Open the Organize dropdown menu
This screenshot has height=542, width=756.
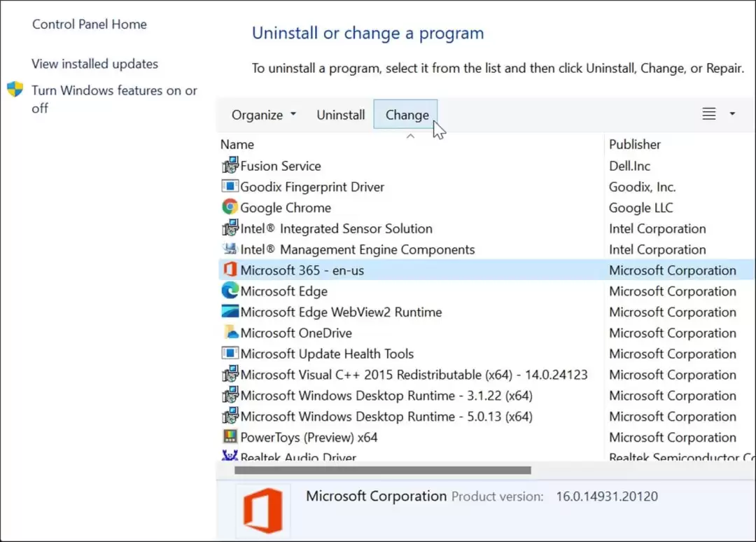click(264, 115)
